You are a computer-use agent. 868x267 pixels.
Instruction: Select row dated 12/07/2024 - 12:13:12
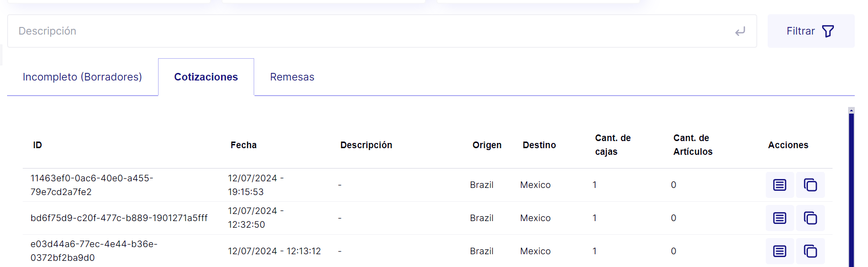(427, 251)
